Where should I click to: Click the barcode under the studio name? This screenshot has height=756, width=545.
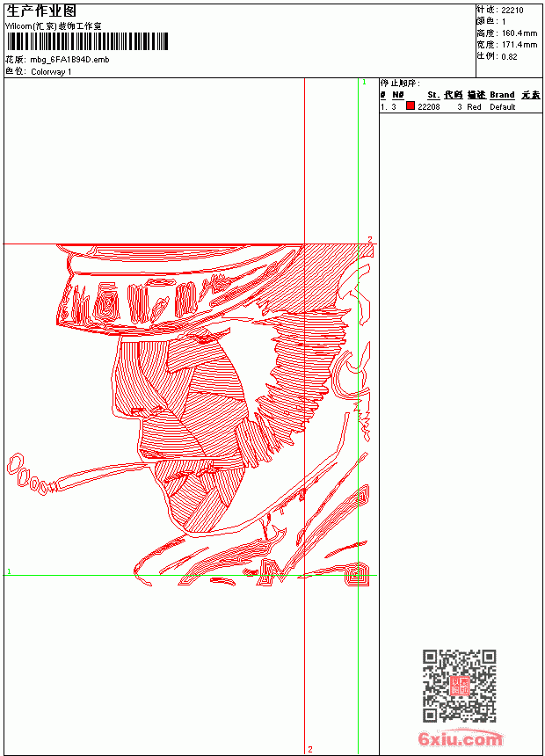(x=87, y=41)
